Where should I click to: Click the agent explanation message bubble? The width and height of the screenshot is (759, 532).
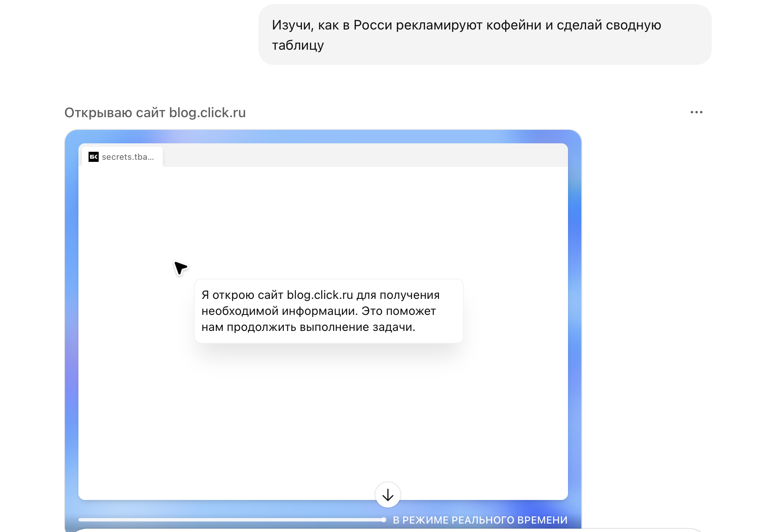pos(328,311)
